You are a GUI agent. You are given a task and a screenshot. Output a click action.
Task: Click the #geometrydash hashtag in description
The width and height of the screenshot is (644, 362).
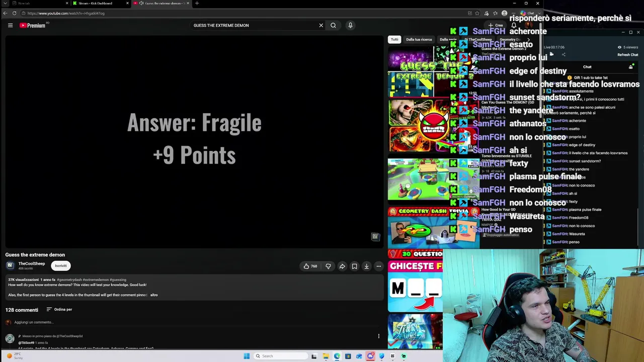(69, 280)
